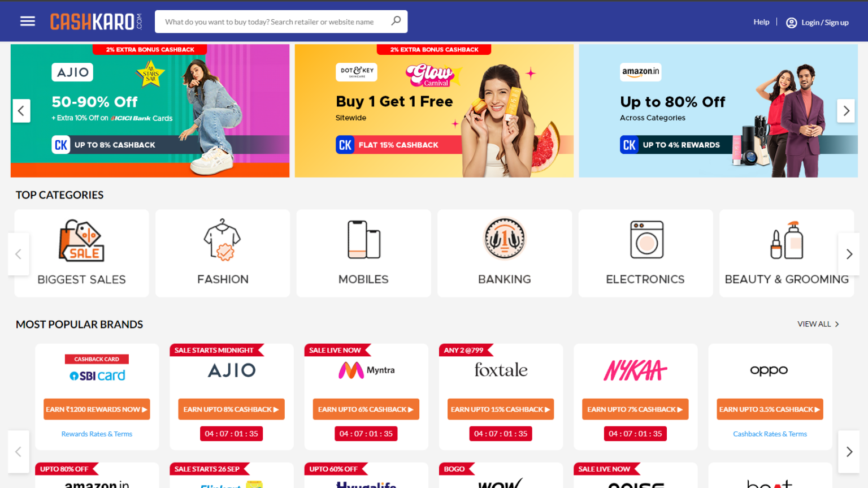Viewport: 868px width, 488px height.
Task: Choose the Beauty & Grooming category icon
Action: (787, 240)
